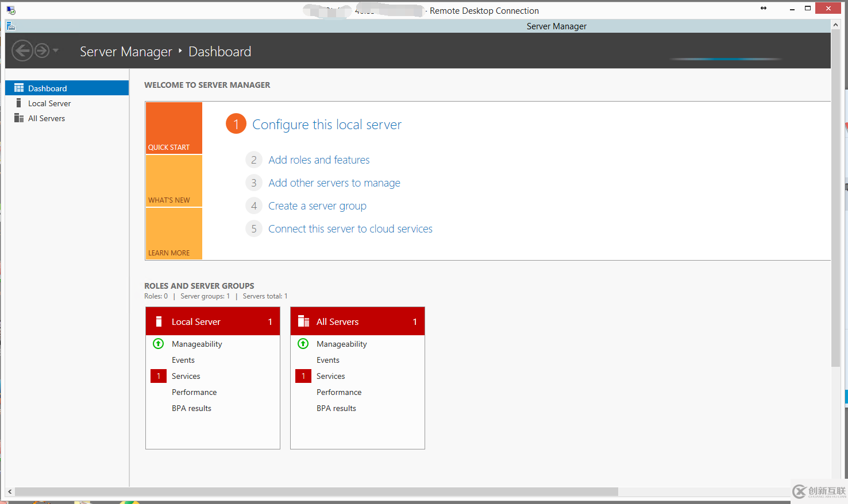Open Connect this server to cloud services

[350, 228]
